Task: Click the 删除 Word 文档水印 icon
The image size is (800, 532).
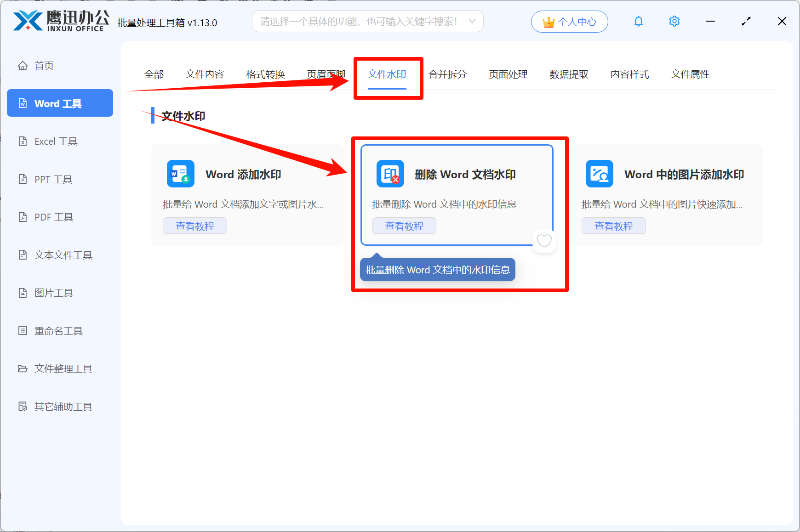Action: pos(390,174)
